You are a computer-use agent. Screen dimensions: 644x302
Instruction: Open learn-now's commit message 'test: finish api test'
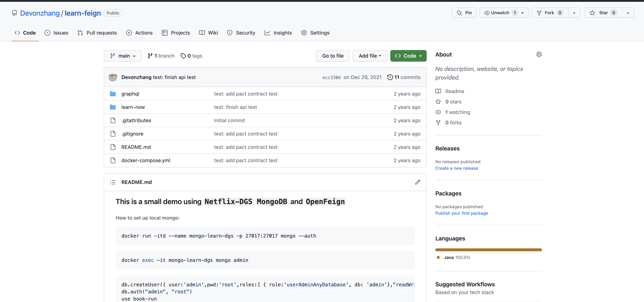[235, 107]
